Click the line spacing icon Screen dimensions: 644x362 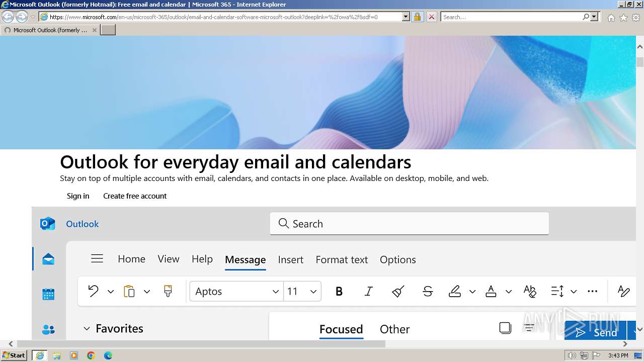pos(557,291)
